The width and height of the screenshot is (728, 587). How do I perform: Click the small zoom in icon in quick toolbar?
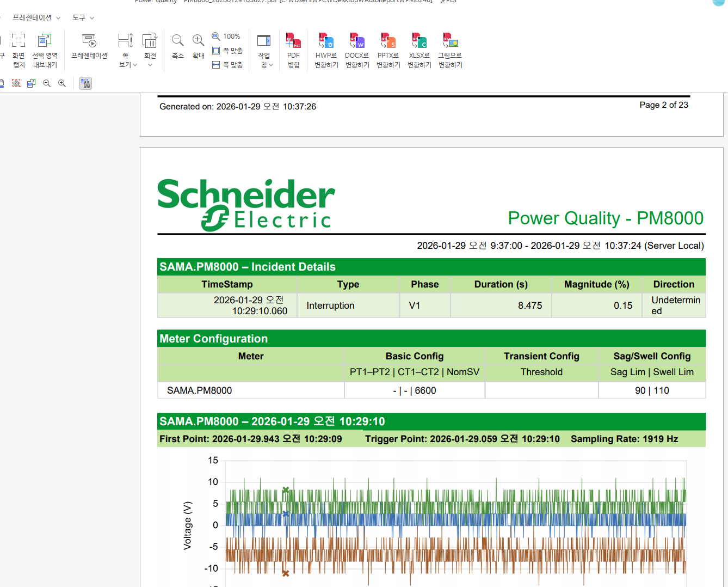(62, 83)
